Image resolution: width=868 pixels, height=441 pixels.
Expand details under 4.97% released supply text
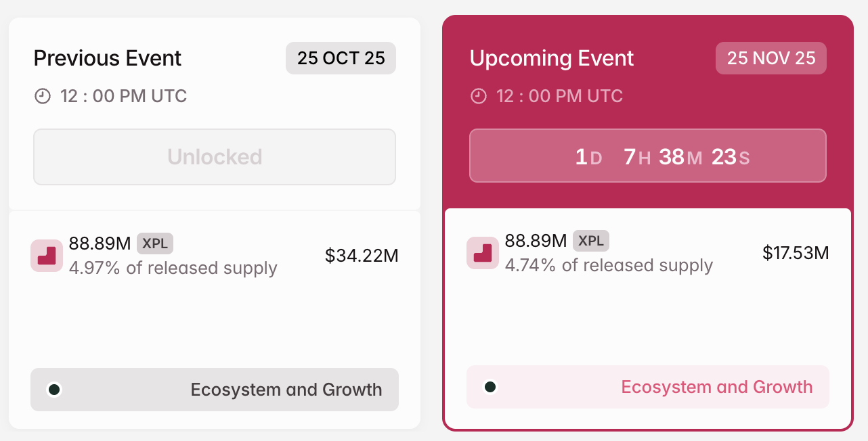click(173, 268)
